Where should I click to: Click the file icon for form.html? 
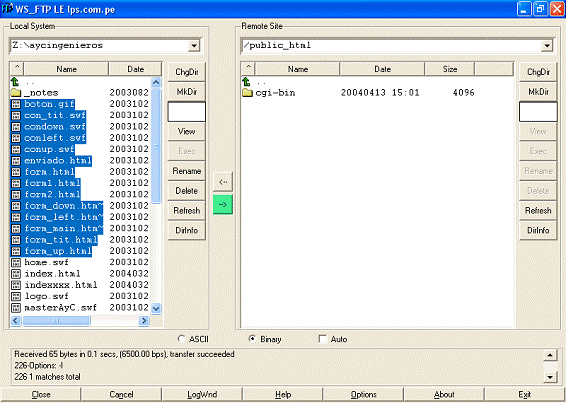[x=16, y=172]
